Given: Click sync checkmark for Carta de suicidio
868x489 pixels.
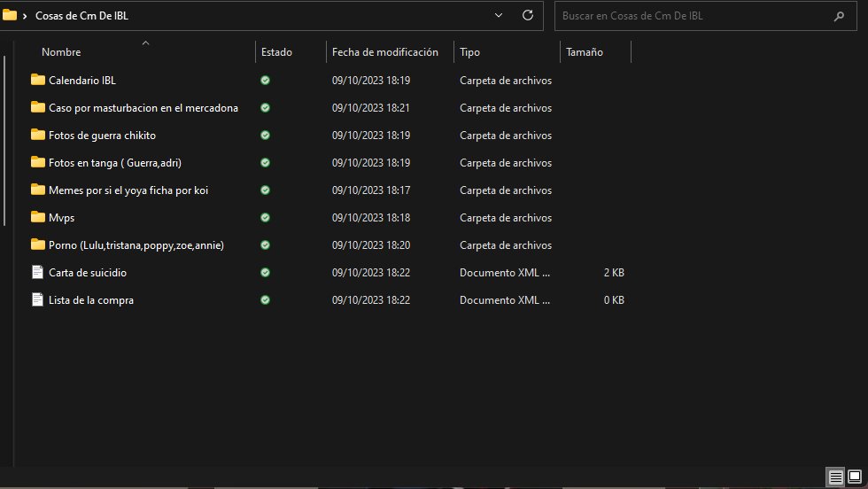Looking at the screenshot, I should point(265,273).
